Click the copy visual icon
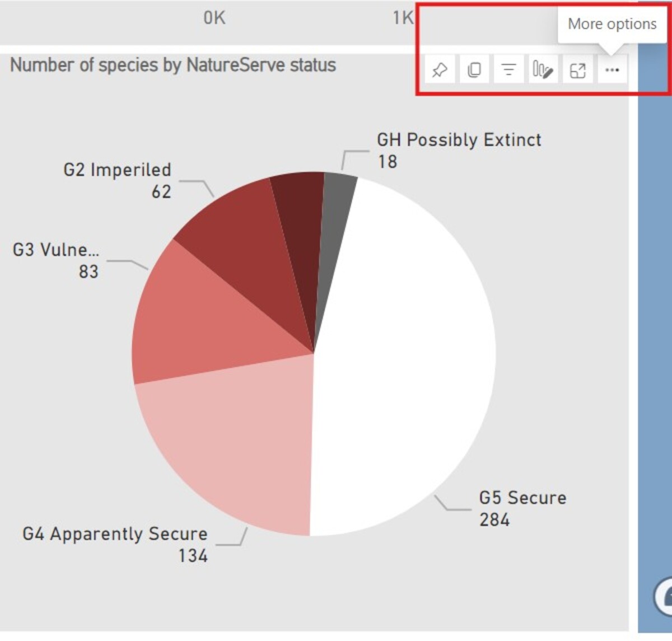 click(x=474, y=70)
